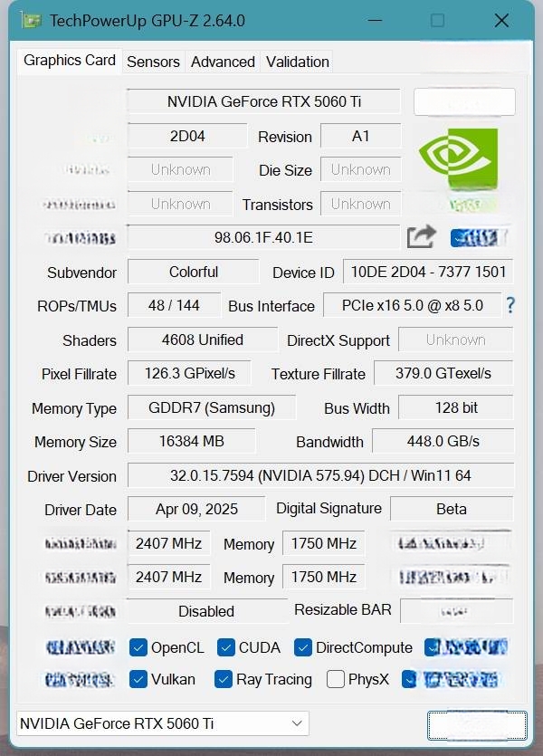
Task: Click the Digital Signature label
Action: tap(329, 509)
